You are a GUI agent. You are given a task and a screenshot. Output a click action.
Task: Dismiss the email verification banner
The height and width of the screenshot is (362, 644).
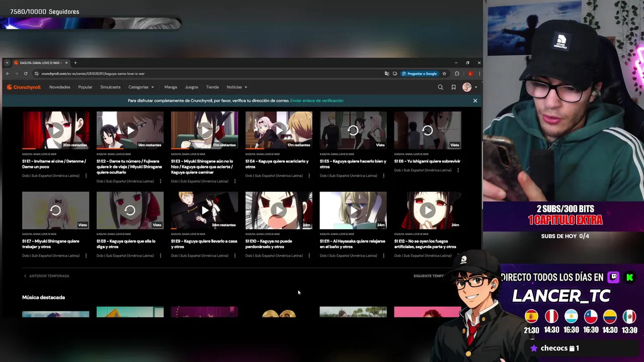pyautogui.click(x=475, y=101)
